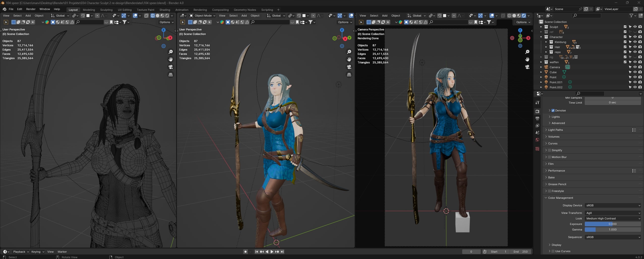Open the Output properties tab
This screenshot has width=644, height=259.
coord(537,119)
